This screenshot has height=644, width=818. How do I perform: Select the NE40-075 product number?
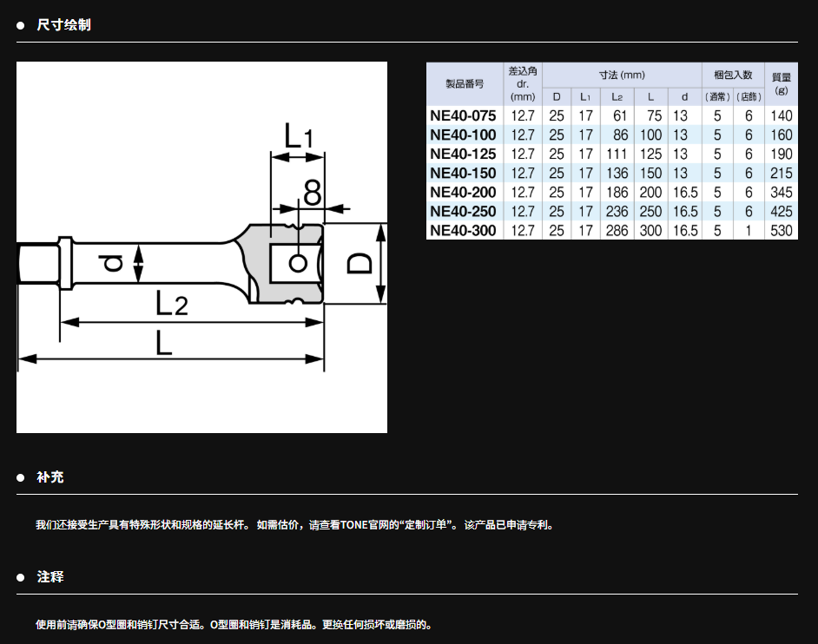click(463, 115)
